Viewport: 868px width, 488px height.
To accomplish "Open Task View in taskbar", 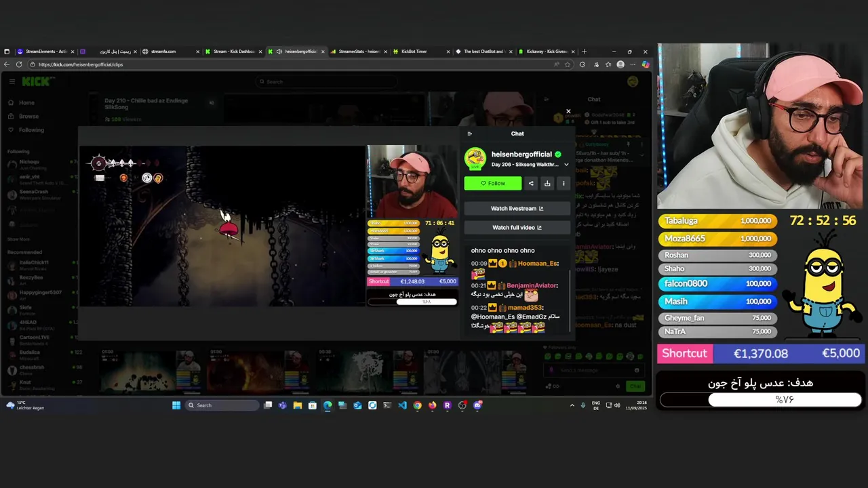I will (x=268, y=405).
